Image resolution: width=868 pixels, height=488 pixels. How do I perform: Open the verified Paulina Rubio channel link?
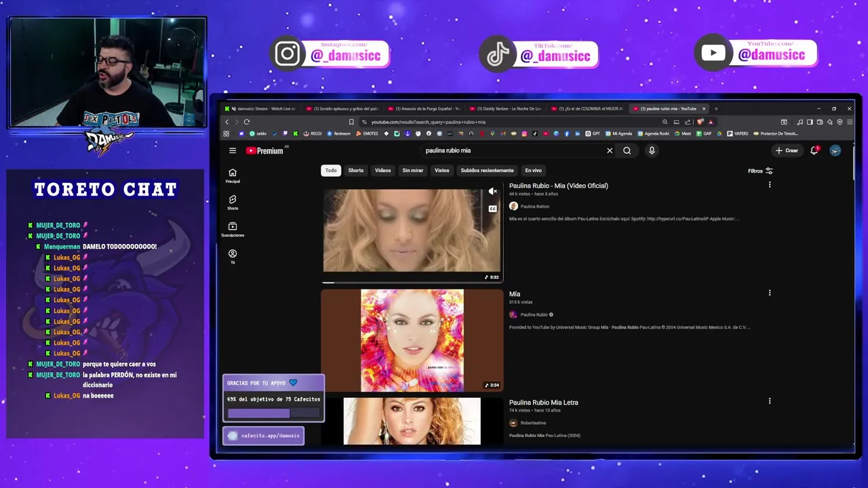coord(534,314)
